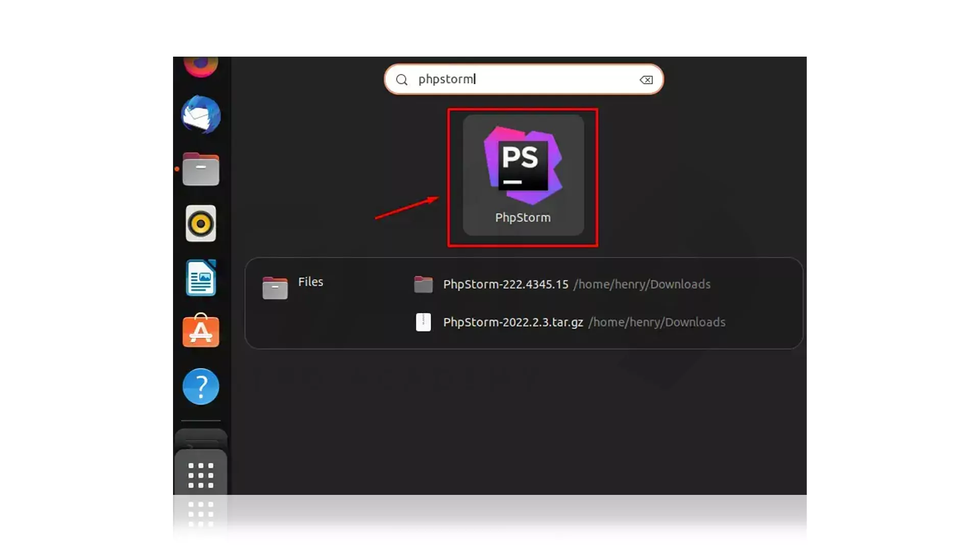This screenshot has height=551, width=980.
Task: Clear the search field text
Action: [x=646, y=80]
